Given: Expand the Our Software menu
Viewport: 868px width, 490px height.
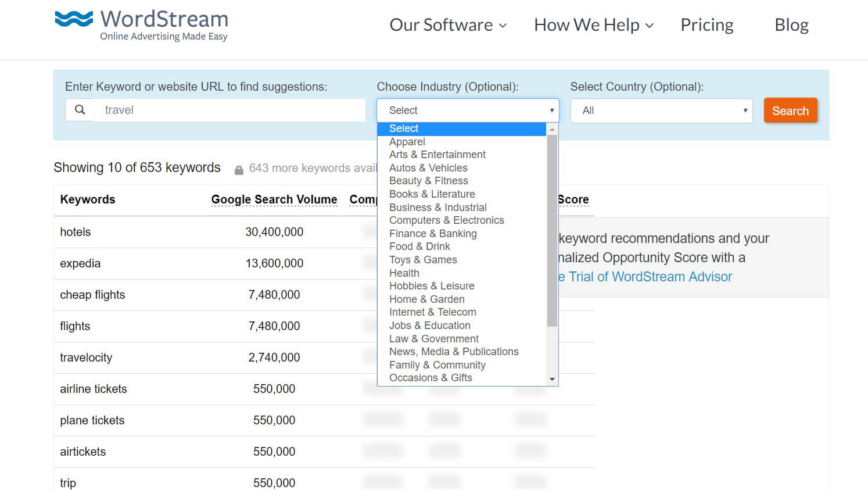Looking at the screenshot, I should [x=448, y=25].
